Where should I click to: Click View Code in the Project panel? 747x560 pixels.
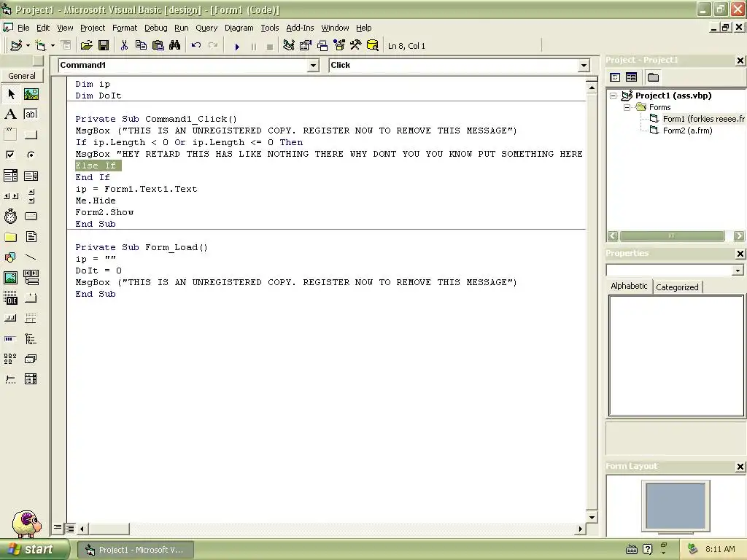(x=615, y=77)
